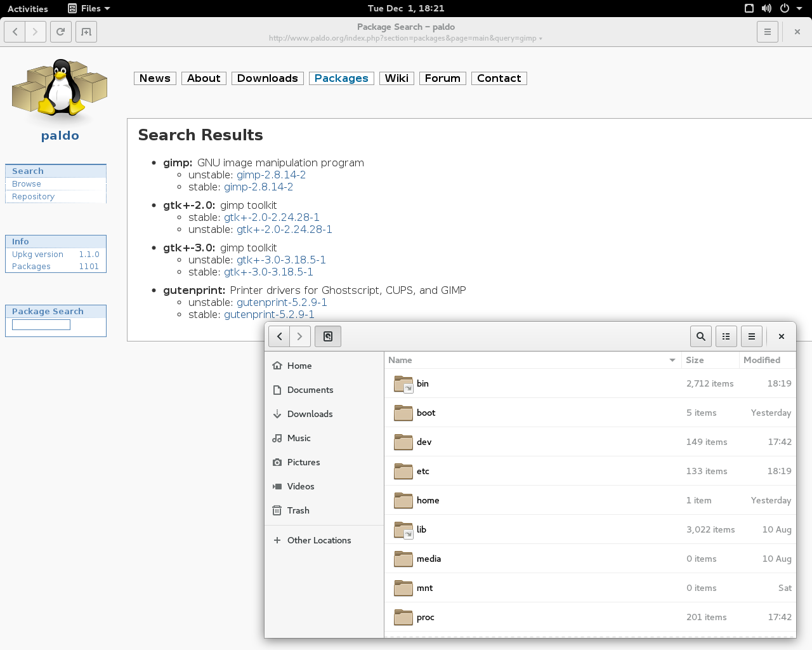Image resolution: width=812 pixels, height=650 pixels.
Task: Go back in the browser window
Action: (15, 32)
